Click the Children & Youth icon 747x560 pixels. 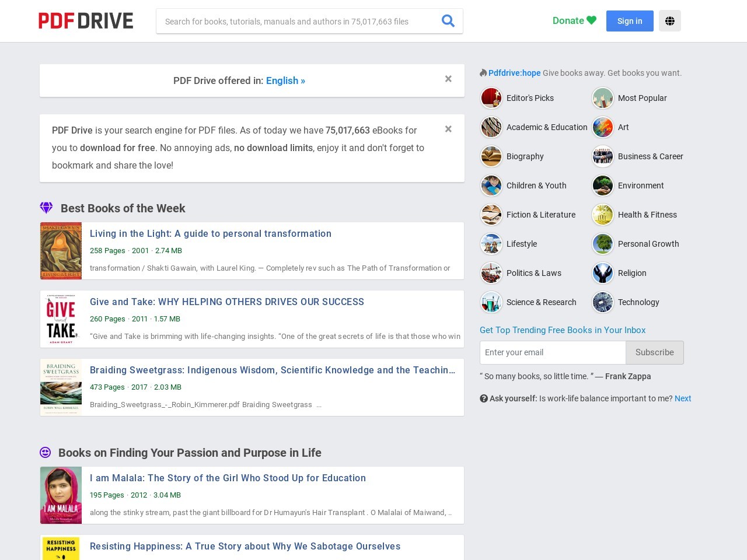[491, 185]
